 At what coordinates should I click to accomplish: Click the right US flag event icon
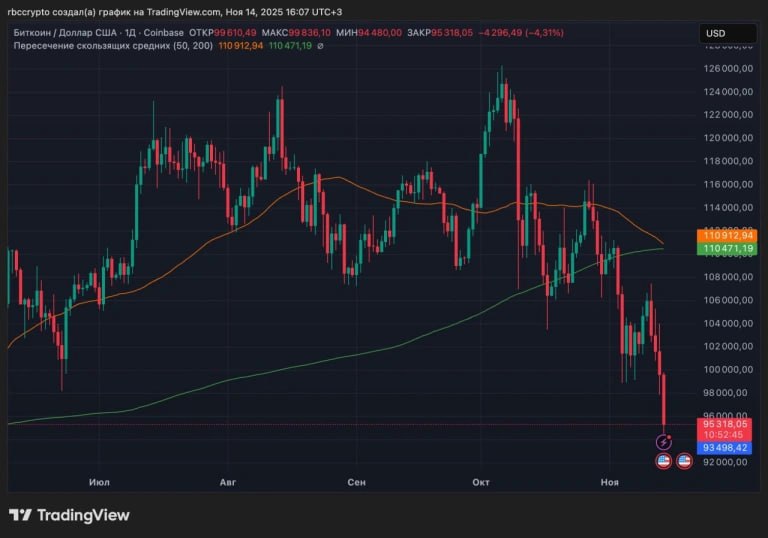click(685, 461)
